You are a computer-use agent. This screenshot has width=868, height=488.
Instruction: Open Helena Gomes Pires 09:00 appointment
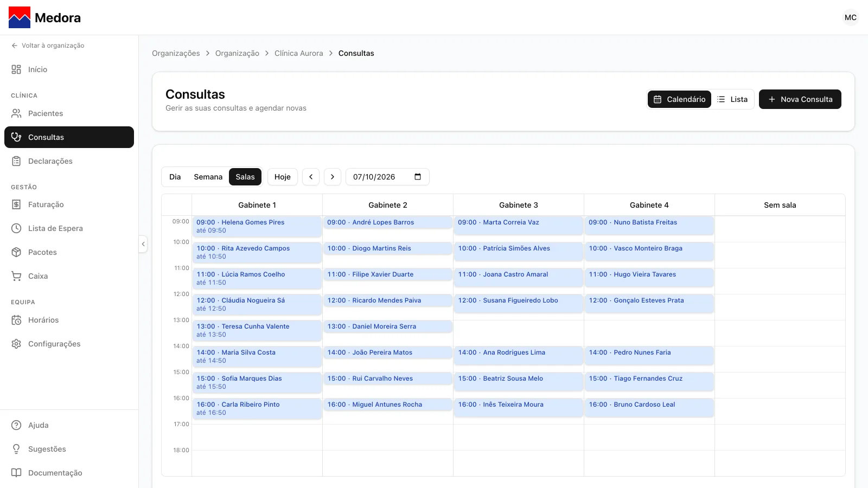pos(257,227)
